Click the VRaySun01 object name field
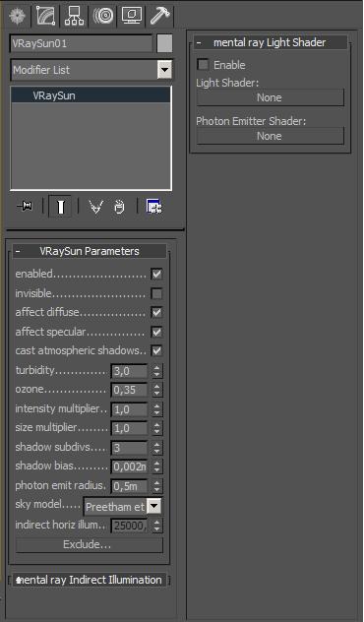364x622 pixels. pos(82,43)
